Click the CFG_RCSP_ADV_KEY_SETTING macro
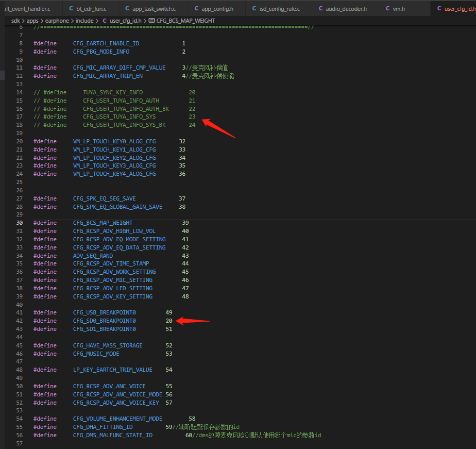 [113, 296]
